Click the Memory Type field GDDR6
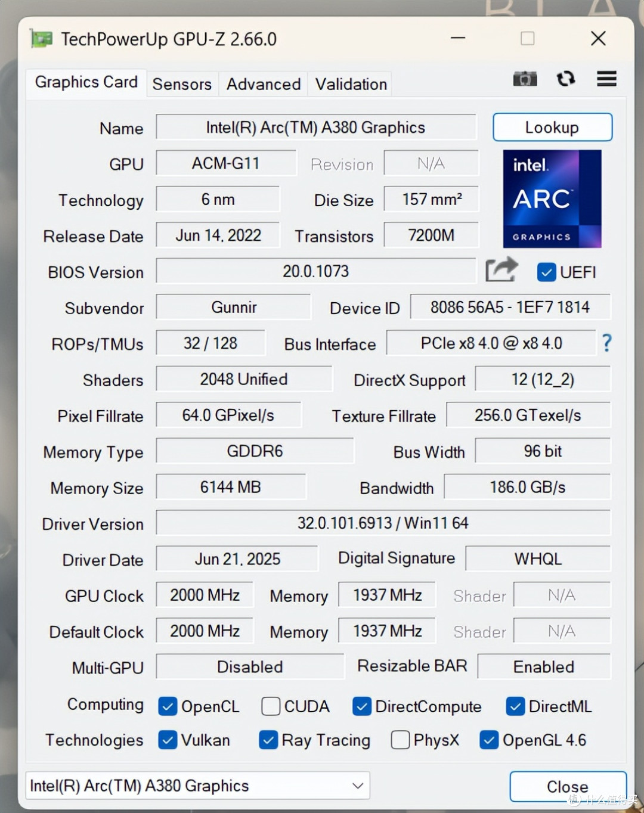Screen dimensions: 644x813 click(x=255, y=451)
